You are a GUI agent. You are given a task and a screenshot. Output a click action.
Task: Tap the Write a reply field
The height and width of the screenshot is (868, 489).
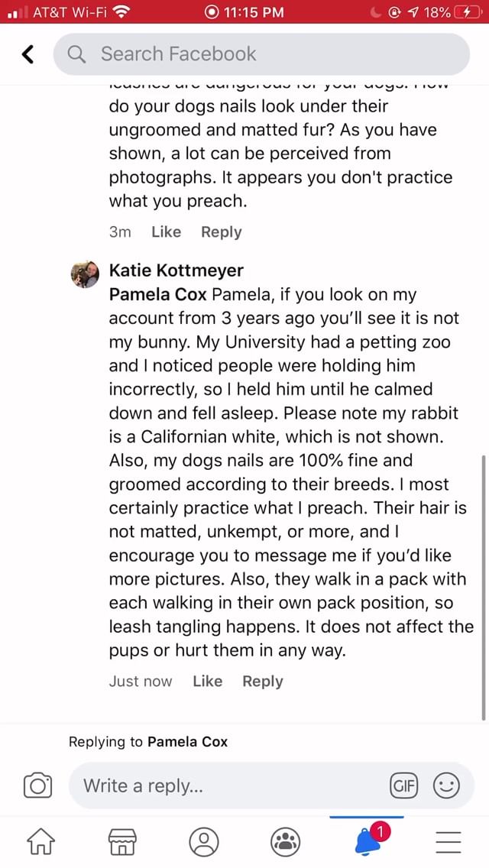(x=229, y=785)
